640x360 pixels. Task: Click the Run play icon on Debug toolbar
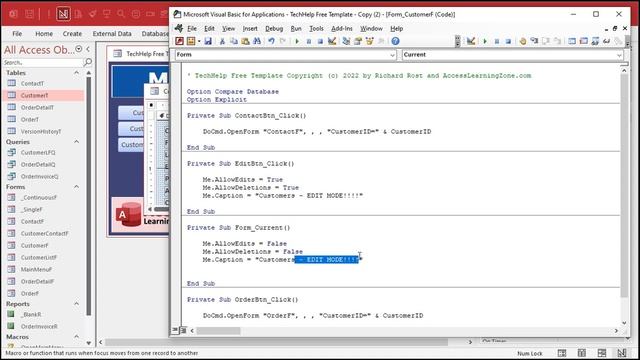(485, 41)
